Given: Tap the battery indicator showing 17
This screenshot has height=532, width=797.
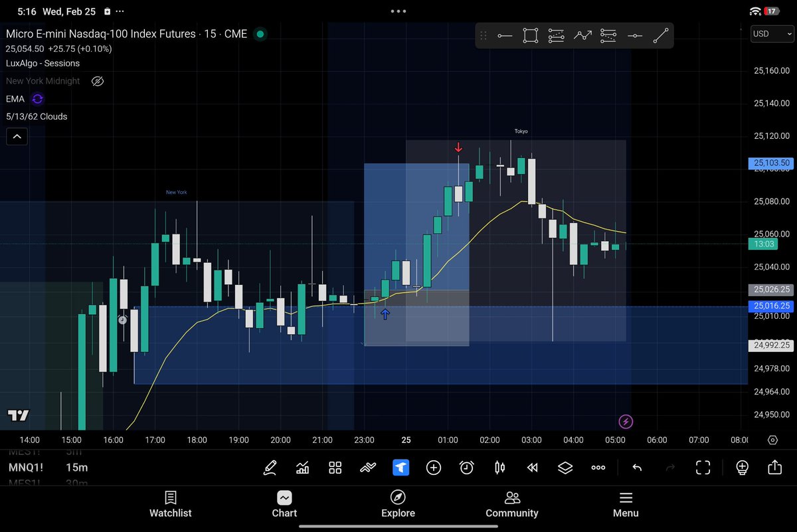Looking at the screenshot, I should [772, 11].
